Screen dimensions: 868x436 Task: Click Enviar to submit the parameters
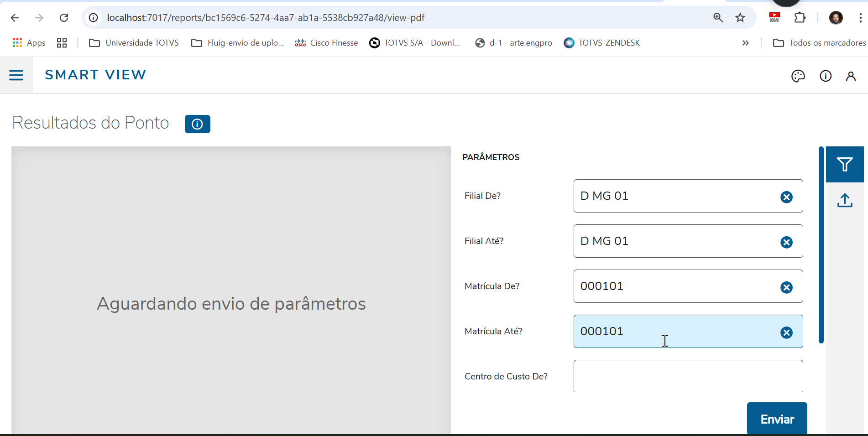777,418
